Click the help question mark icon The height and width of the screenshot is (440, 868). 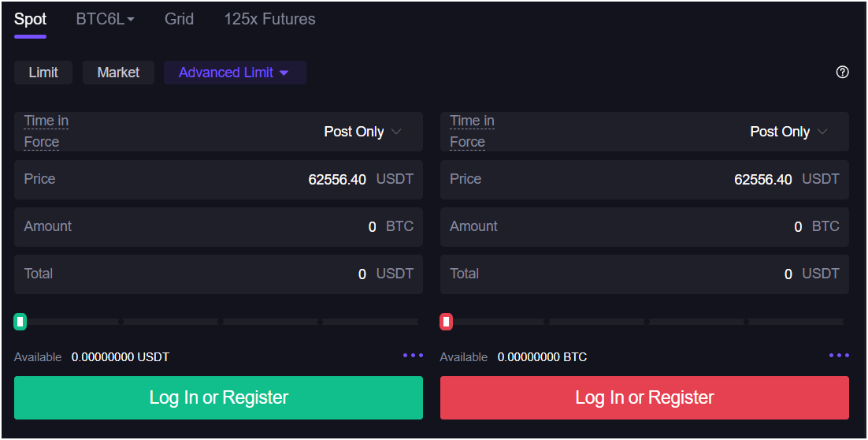point(842,73)
